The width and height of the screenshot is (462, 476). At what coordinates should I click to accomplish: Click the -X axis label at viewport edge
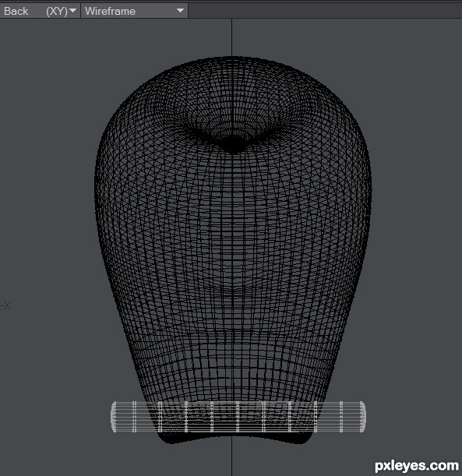click(5, 305)
